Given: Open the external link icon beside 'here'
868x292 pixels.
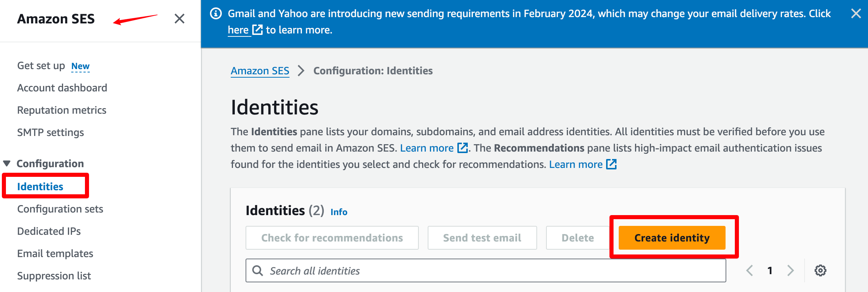Looking at the screenshot, I should (x=257, y=30).
